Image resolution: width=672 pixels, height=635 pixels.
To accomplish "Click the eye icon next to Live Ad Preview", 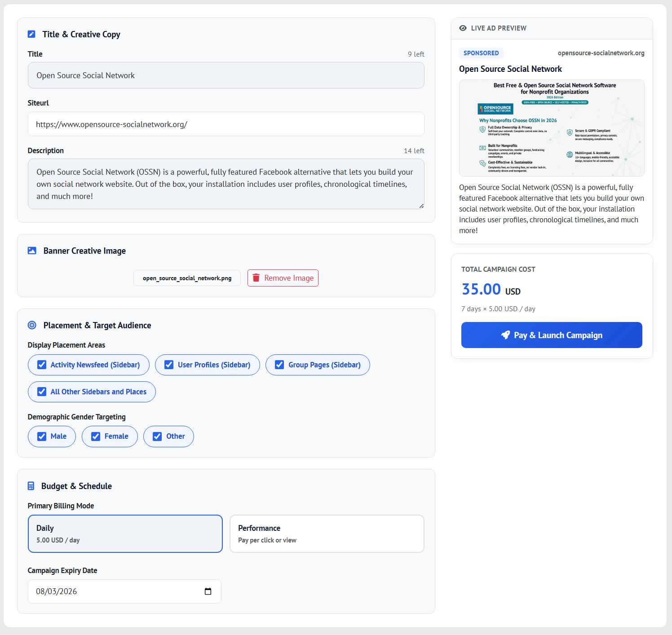I will pyautogui.click(x=463, y=28).
